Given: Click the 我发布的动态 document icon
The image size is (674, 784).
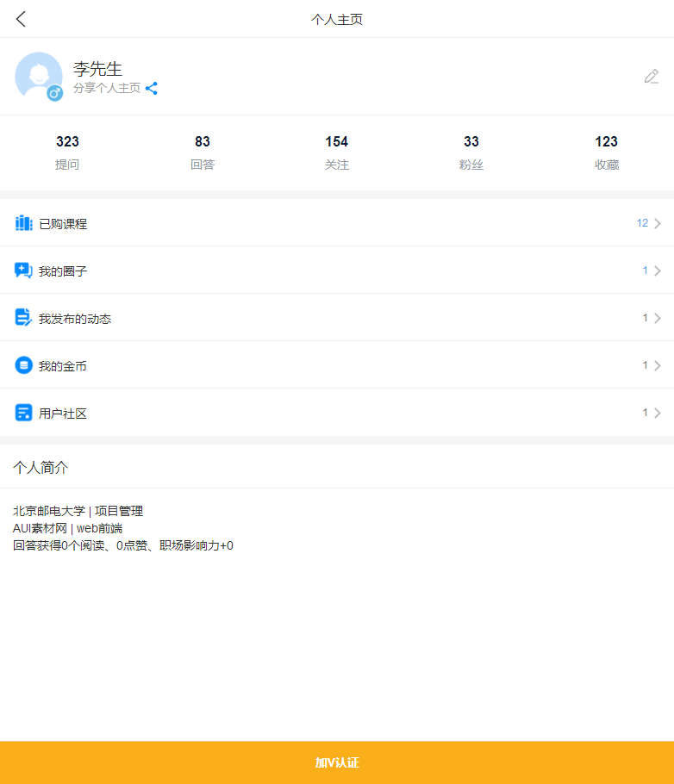Looking at the screenshot, I should coord(23,318).
